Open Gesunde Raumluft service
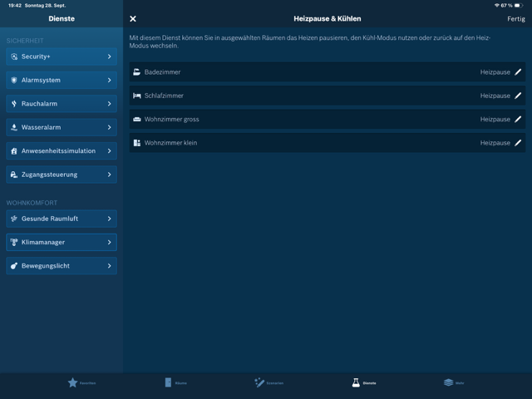This screenshot has height=399, width=532. (62, 219)
